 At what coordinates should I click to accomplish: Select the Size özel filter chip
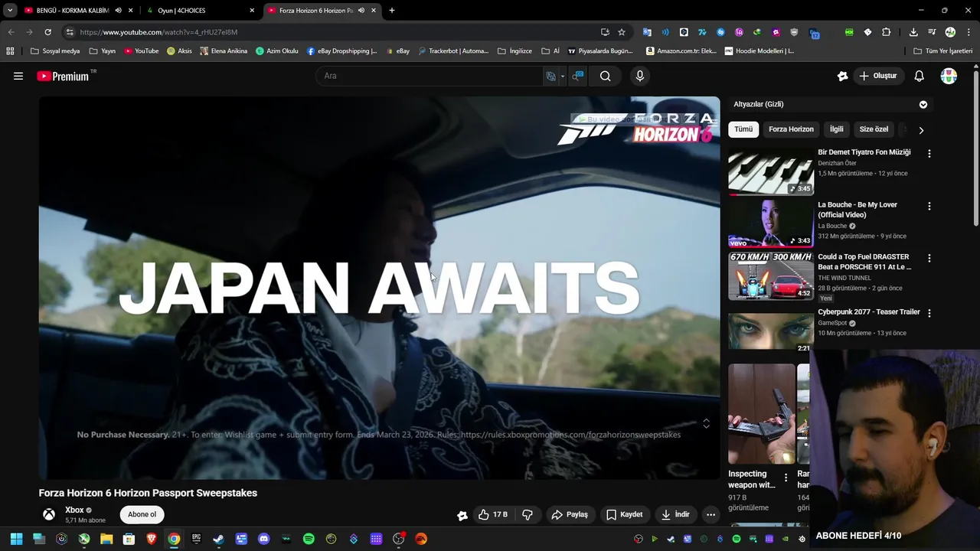click(874, 129)
